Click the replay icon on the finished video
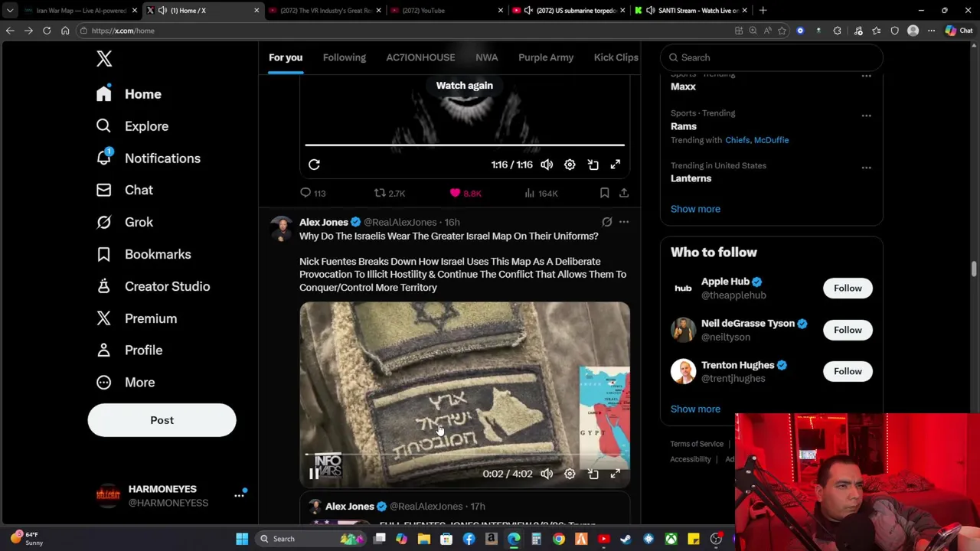Image resolution: width=980 pixels, height=551 pixels. (x=314, y=165)
